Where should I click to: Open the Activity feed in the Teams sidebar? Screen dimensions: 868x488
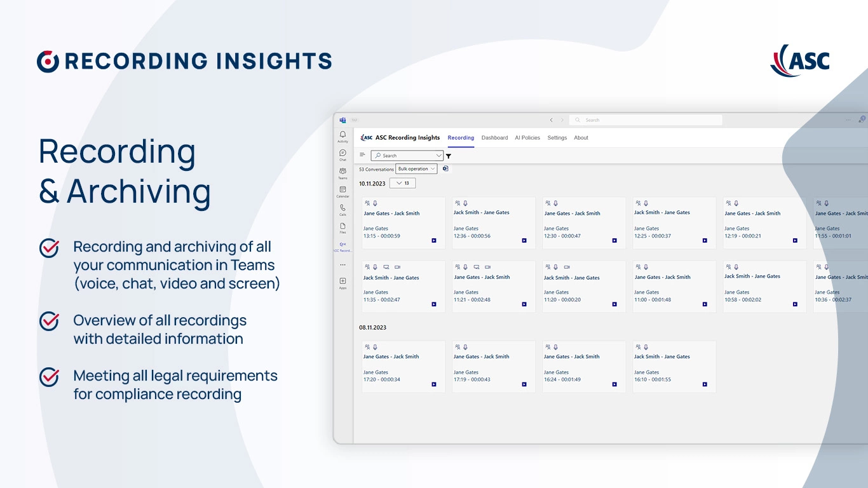click(x=343, y=136)
